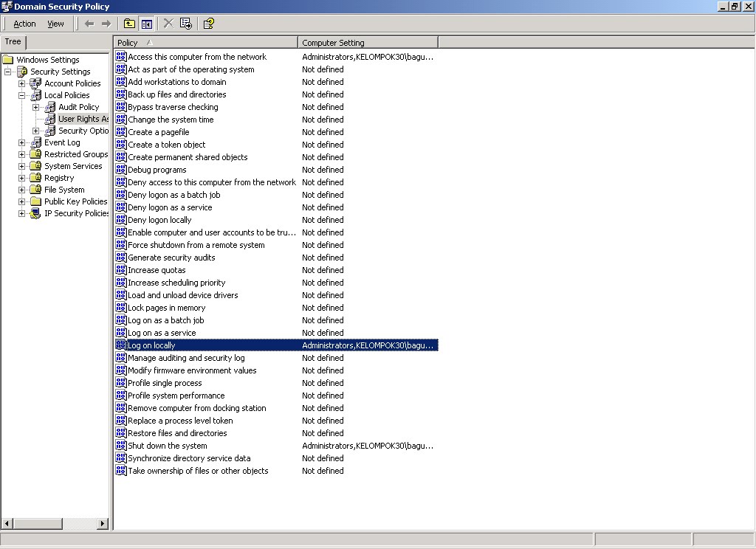Click the Forward arrow toolbar icon
This screenshot has height=549, width=756.
[106, 24]
